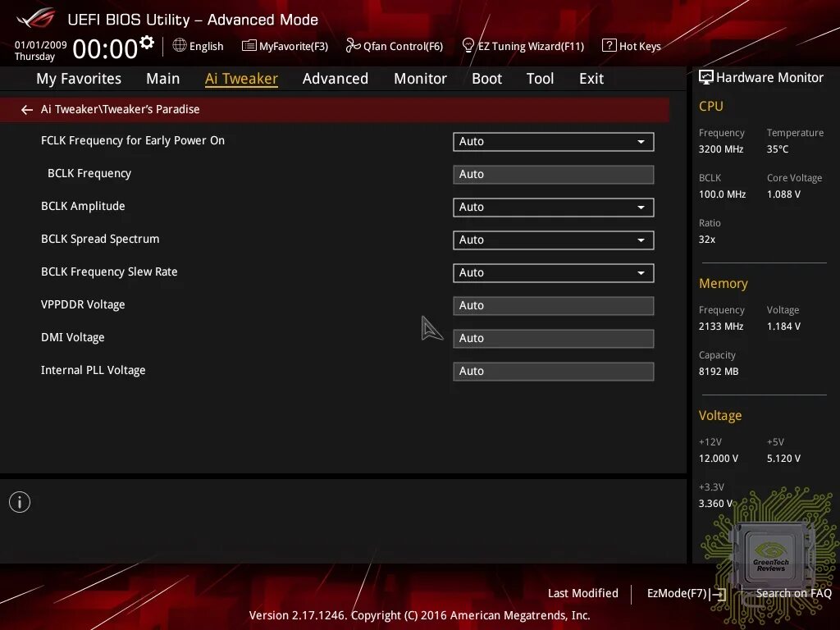
Task: Click the BCLK Frequency input field
Action: (554, 175)
